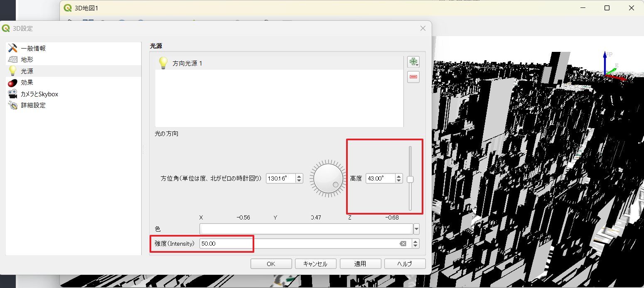644x288 pixels.
Task: Open the 詳細設定 settings page
Action: coord(74,105)
